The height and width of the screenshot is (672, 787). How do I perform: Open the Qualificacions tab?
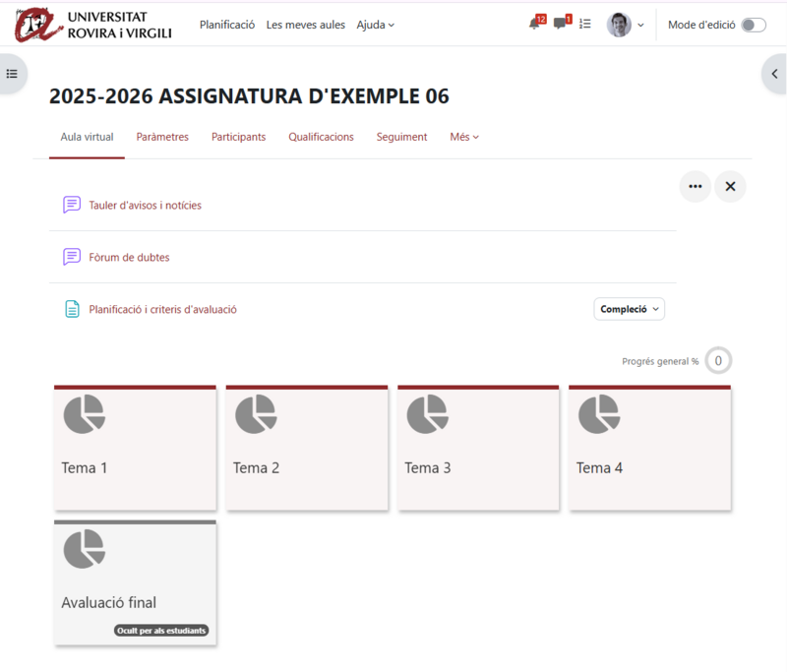coord(321,137)
